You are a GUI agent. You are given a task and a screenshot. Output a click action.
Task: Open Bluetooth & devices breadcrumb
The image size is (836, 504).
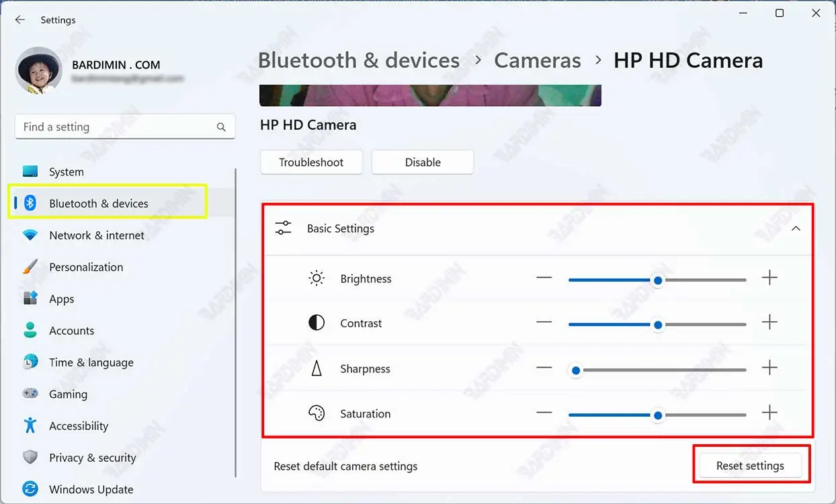pyautogui.click(x=359, y=60)
